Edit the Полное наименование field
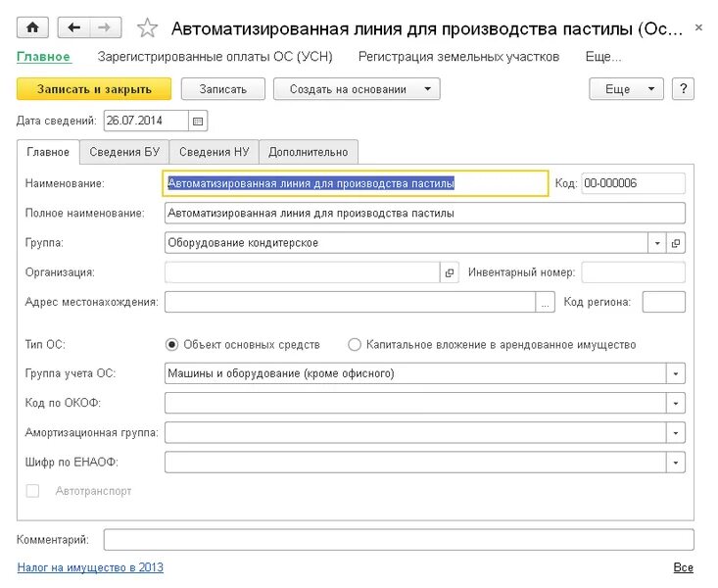 tap(425, 213)
